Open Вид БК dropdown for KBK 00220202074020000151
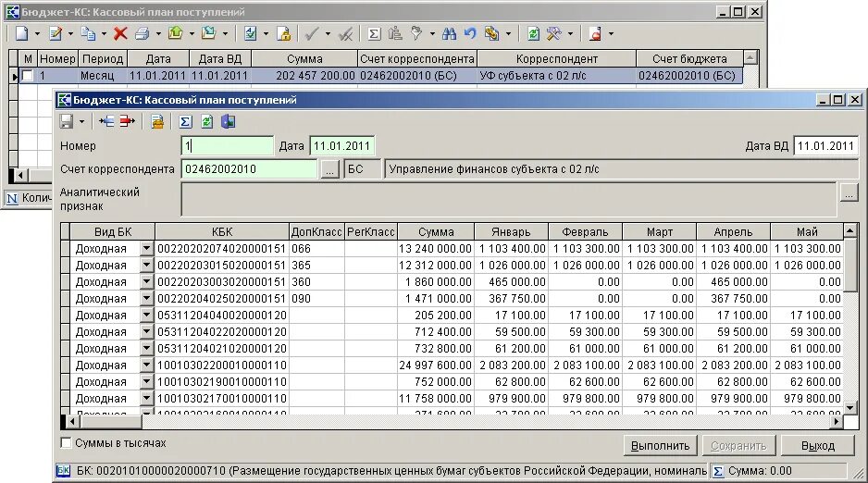 146,248
